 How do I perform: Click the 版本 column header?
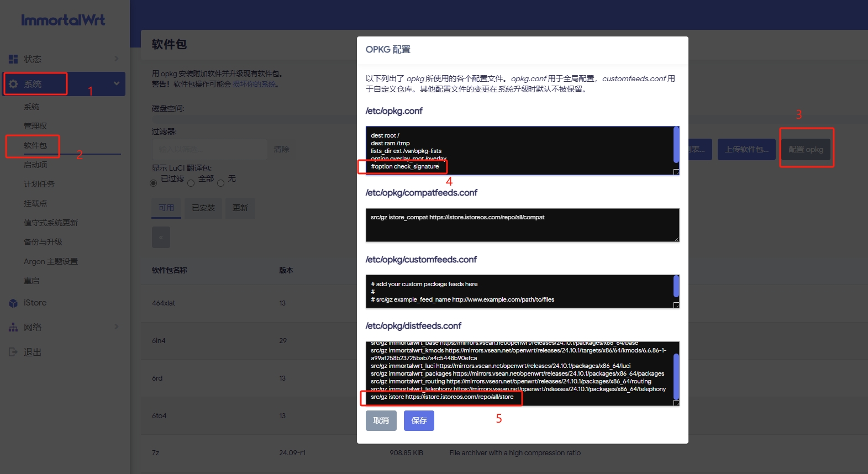pos(286,270)
